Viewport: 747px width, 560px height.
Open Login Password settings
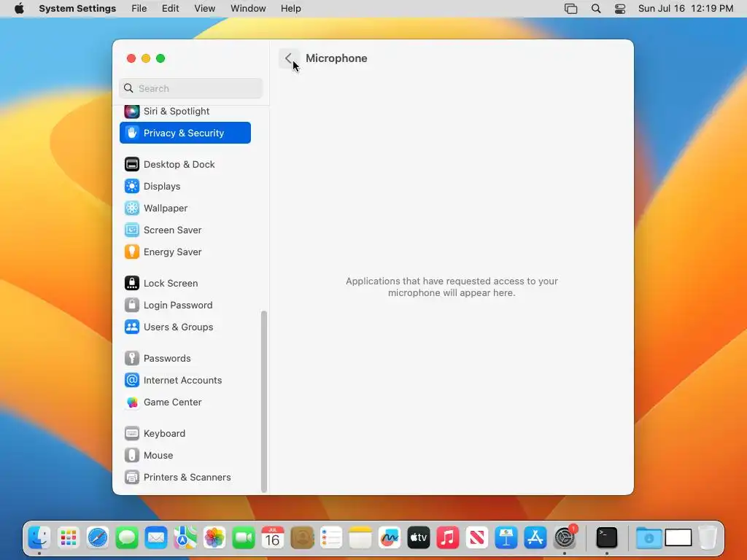185,306
